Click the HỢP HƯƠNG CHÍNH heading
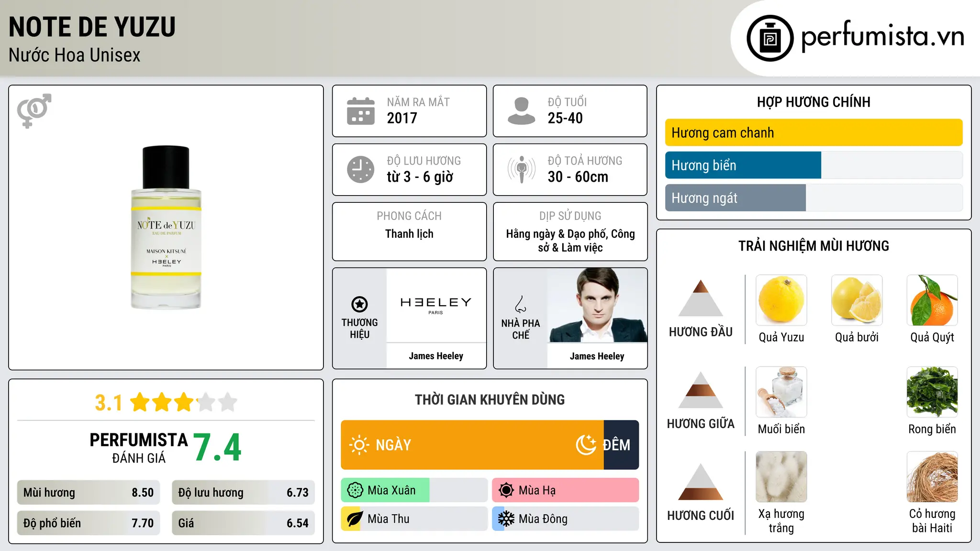The height and width of the screenshot is (551, 980). coord(813,102)
